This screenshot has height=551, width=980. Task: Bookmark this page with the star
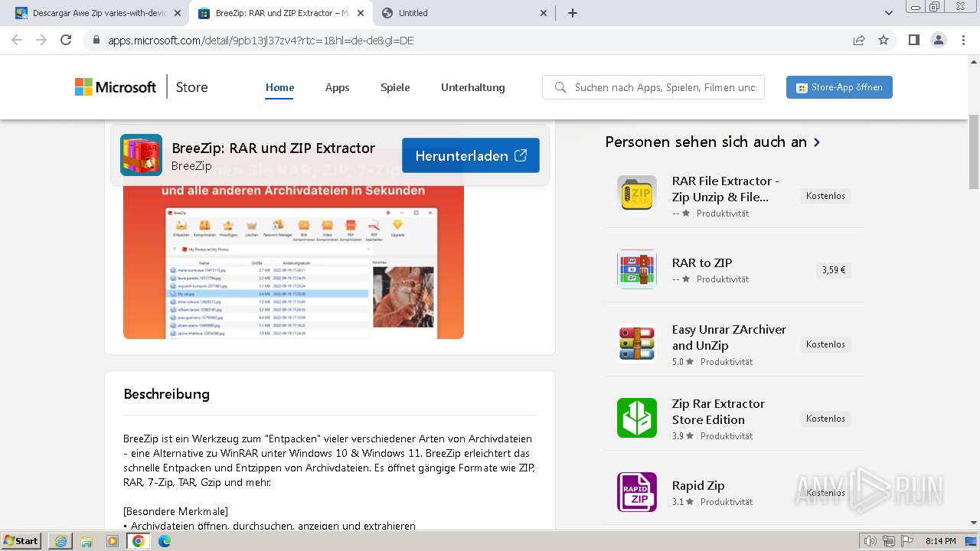(884, 40)
